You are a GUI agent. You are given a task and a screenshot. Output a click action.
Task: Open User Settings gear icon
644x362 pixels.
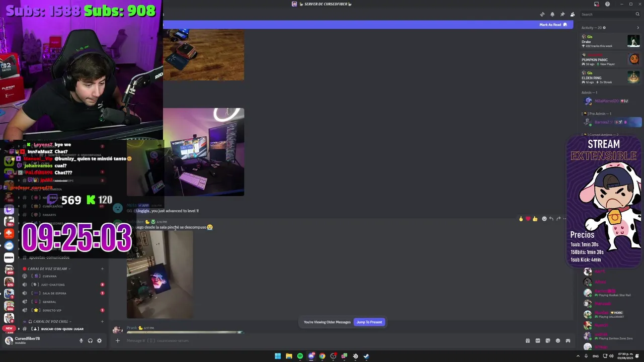click(99, 340)
